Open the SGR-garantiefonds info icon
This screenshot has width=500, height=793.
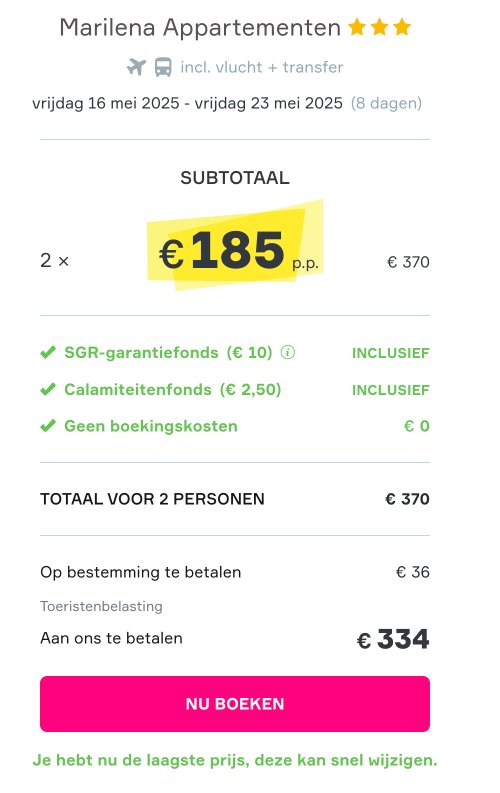tap(288, 352)
